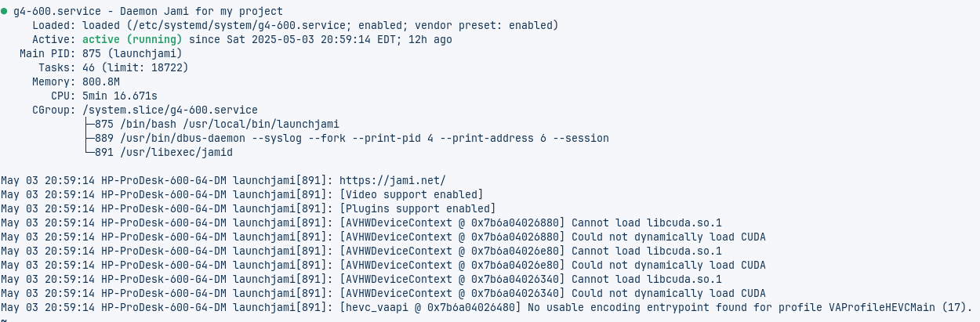Click the green 'active (running)' status text
The height and width of the screenshot is (322, 980).
[x=132, y=39]
